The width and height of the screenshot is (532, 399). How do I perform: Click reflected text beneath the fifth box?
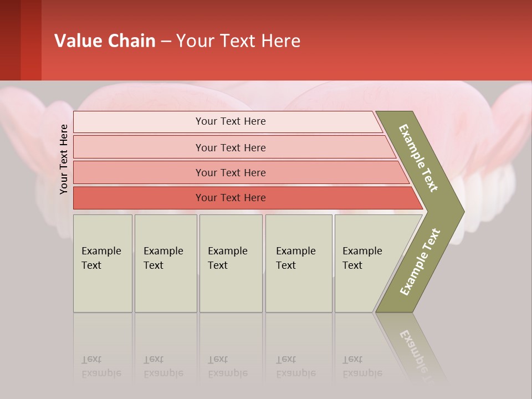click(x=362, y=367)
